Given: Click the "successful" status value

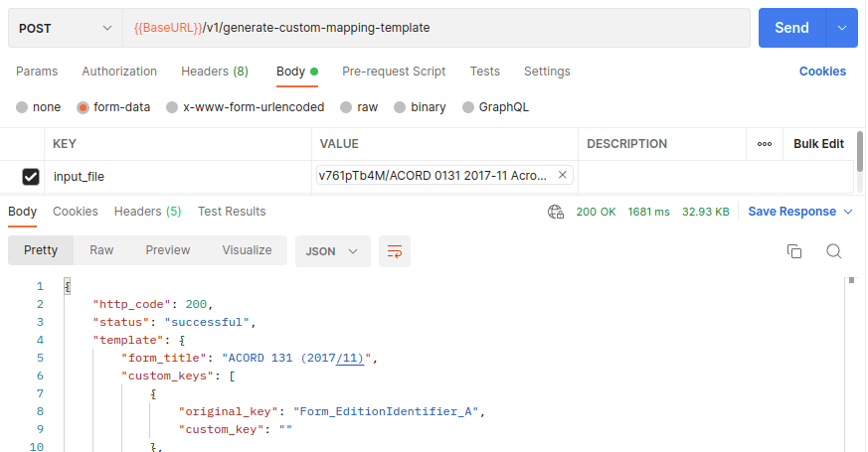Looking at the screenshot, I should click(207, 322).
